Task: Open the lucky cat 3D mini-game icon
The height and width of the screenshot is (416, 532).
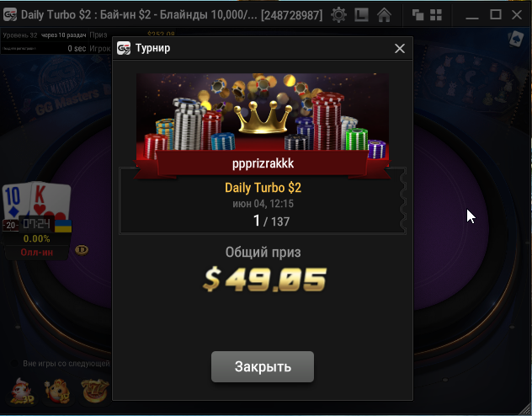Action: click(x=58, y=391)
